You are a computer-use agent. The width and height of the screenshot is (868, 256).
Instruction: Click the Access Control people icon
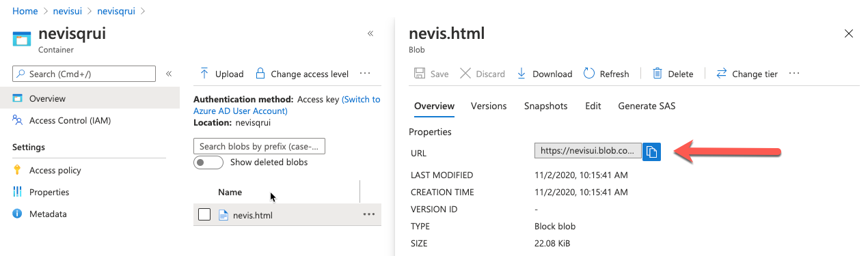point(18,120)
